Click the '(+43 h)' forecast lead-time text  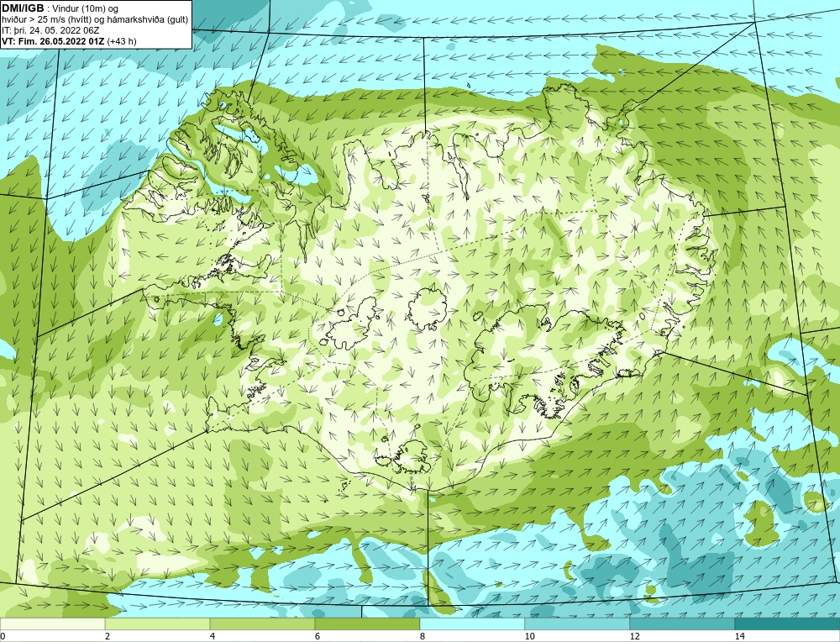tap(122, 41)
